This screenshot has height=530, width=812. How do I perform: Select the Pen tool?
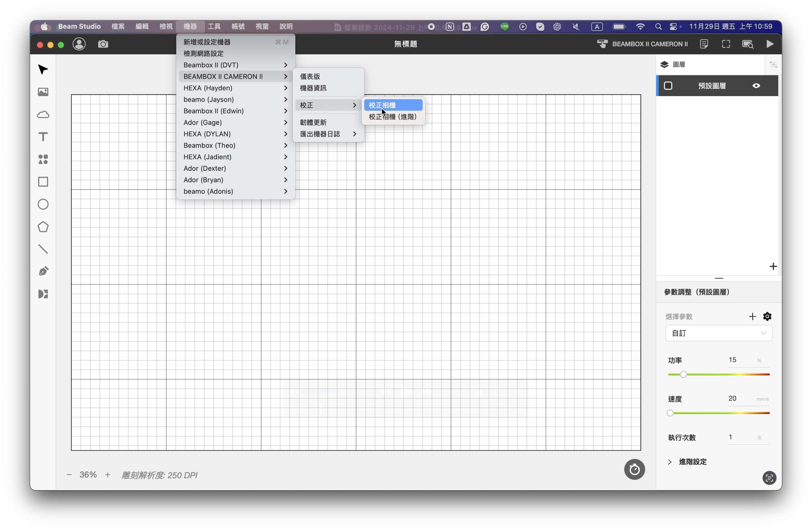(43, 271)
